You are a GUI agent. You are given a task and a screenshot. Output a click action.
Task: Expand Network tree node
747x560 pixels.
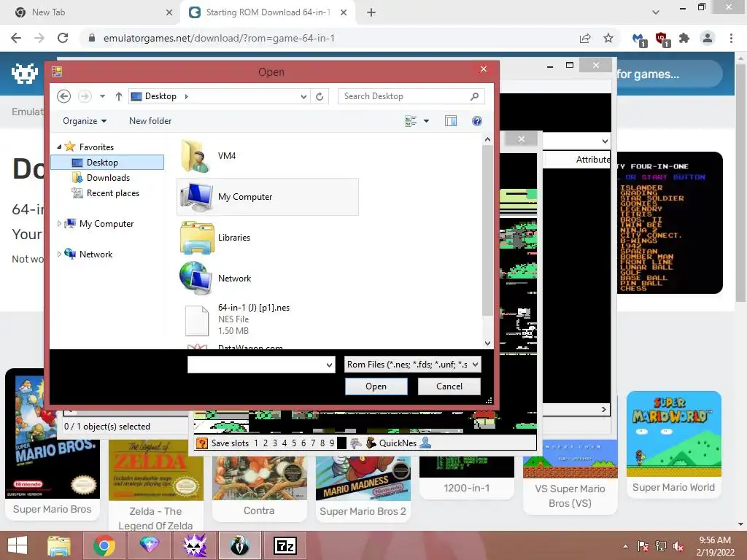pos(59,254)
